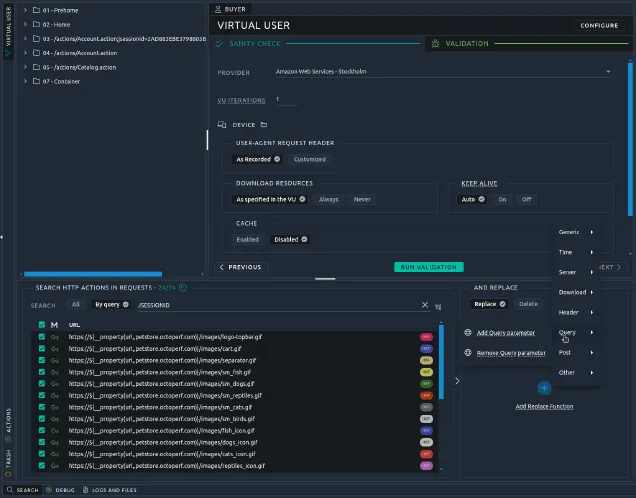636x498 pixels.
Task: Click the Debug bug icon in bottom bar
Action: (x=49, y=490)
